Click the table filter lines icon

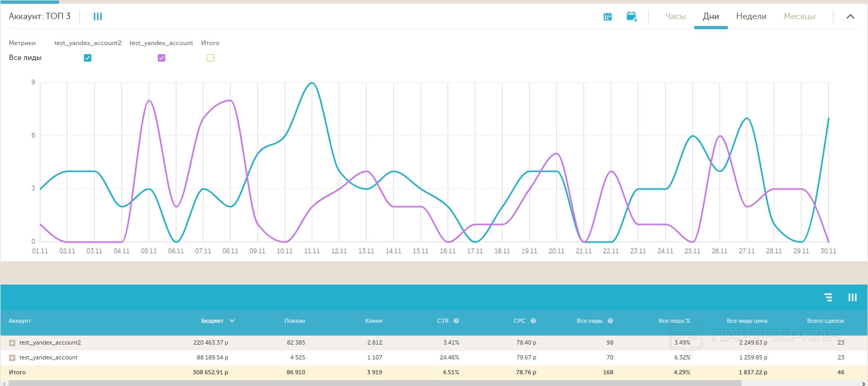[x=828, y=297]
